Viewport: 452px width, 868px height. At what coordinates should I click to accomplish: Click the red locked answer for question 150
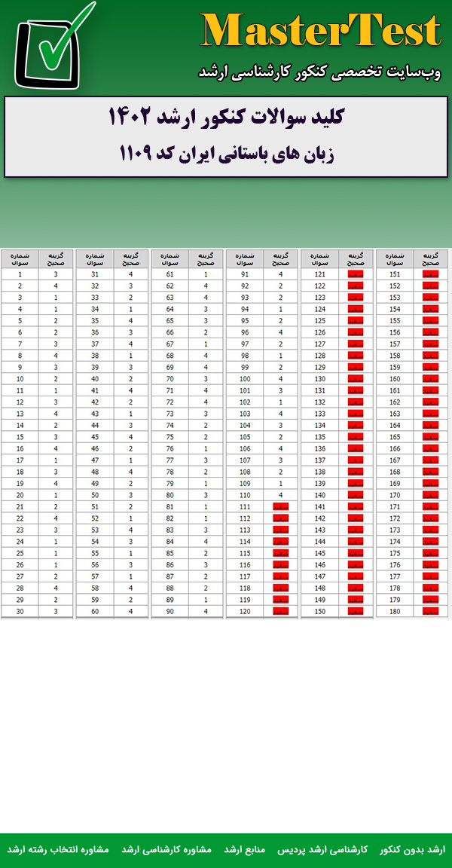tap(356, 611)
